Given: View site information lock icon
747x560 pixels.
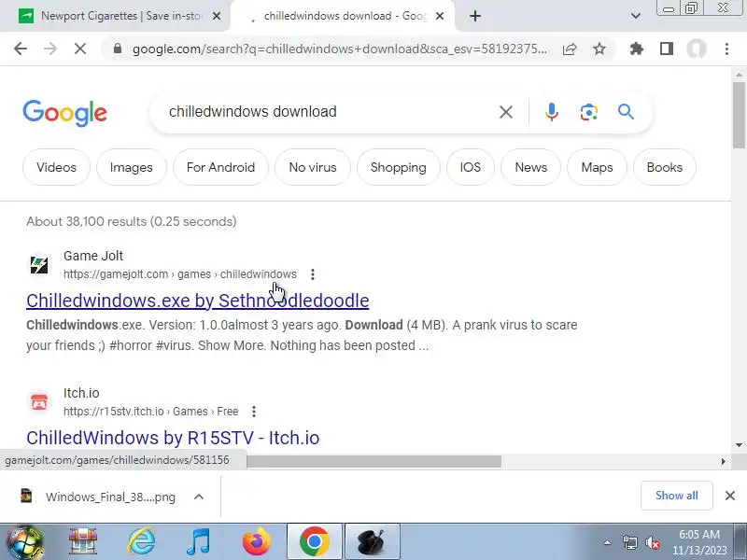Looking at the screenshot, I should 118,49.
